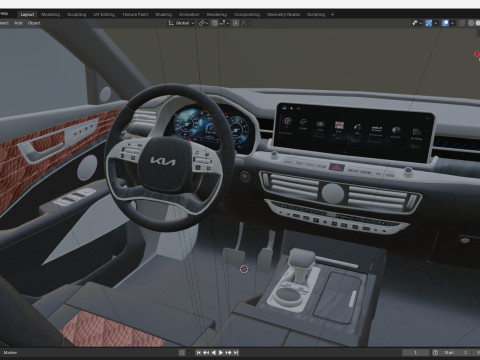Viewport: 480px width, 360px height.
Task: Toggle preview range clock icon
Action: pyautogui.click(x=435, y=352)
